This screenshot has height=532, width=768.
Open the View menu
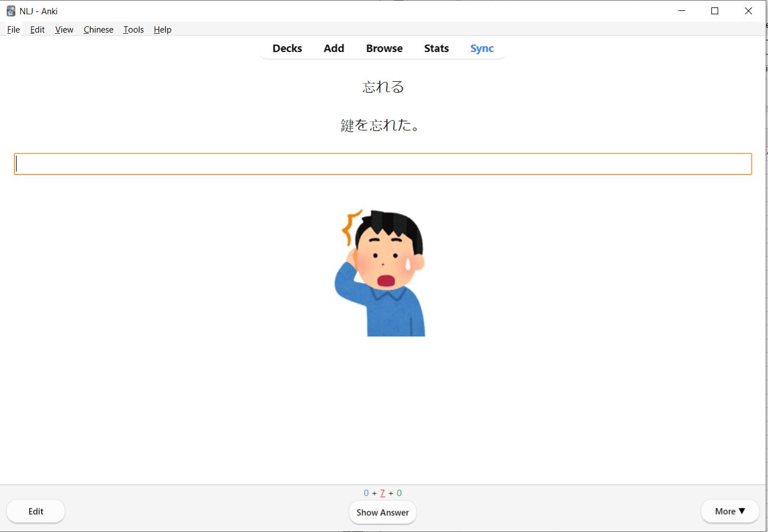pyautogui.click(x=64, y=30)
